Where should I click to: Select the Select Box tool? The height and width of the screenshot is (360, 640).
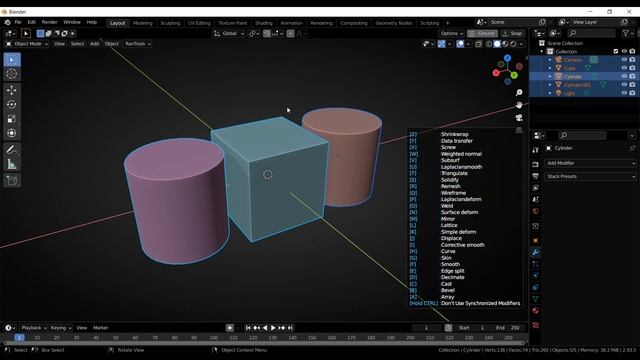12,60
